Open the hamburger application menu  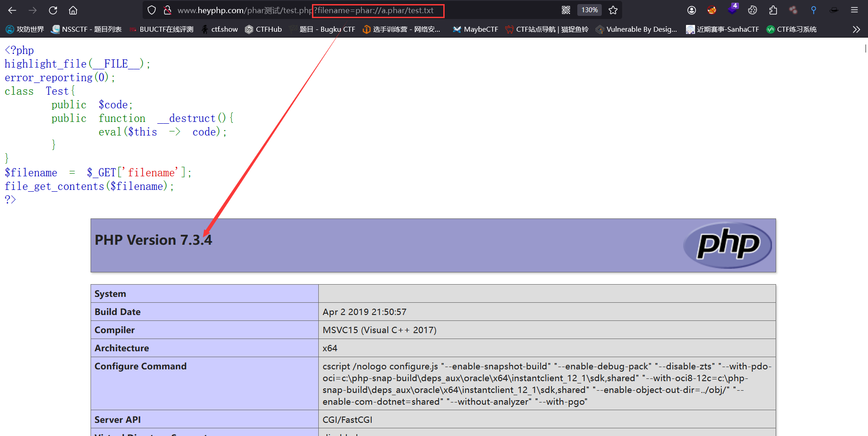coord(854,10)
